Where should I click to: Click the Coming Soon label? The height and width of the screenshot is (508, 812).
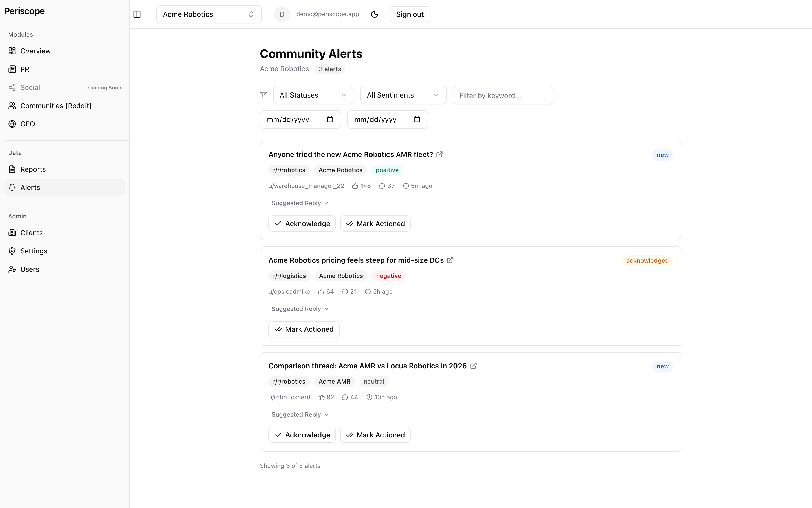pos(104,88)
